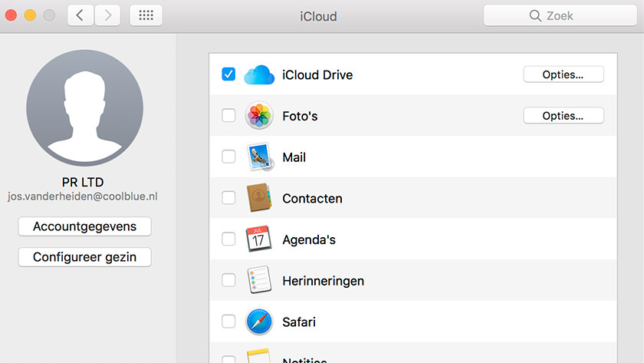Click the iCloud window title
The height and width of the screenshot is (363, 644).
click(x=318, y=16)
